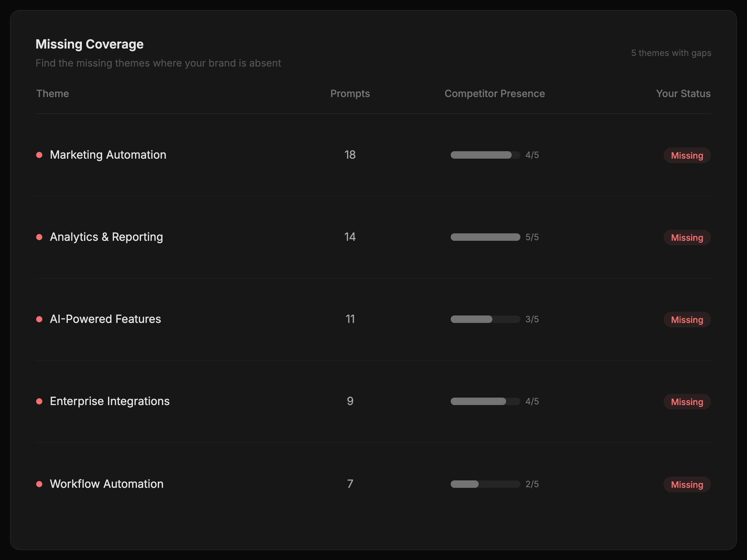Image resolution: width=747 pixels, height=560 pixels.
Task: Open the Analytics & Reporting theme
Action: (x=106, y=237)
